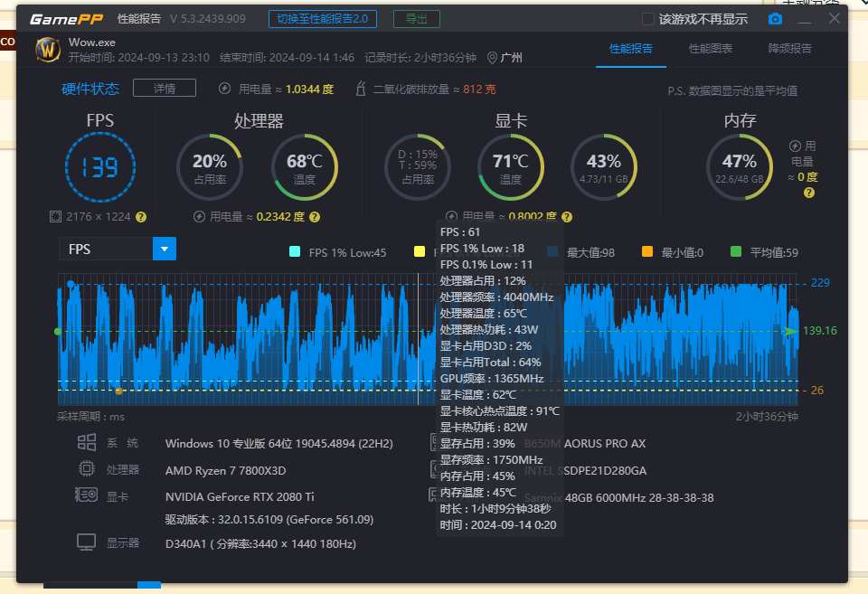This screenshot has width=868, height=594.
Task: Click the help icon next to processor power 0.2342
Action: click(313, 217)
